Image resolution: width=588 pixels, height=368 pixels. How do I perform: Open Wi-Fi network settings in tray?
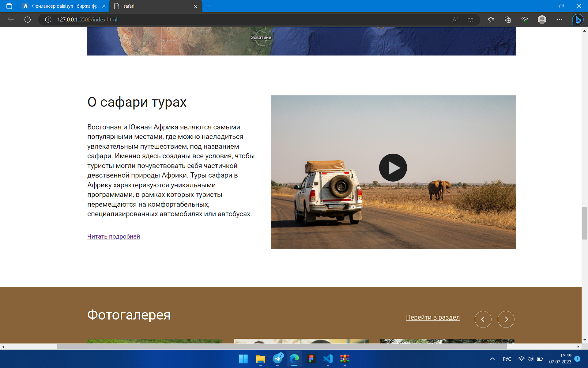[x=521, y=359]
